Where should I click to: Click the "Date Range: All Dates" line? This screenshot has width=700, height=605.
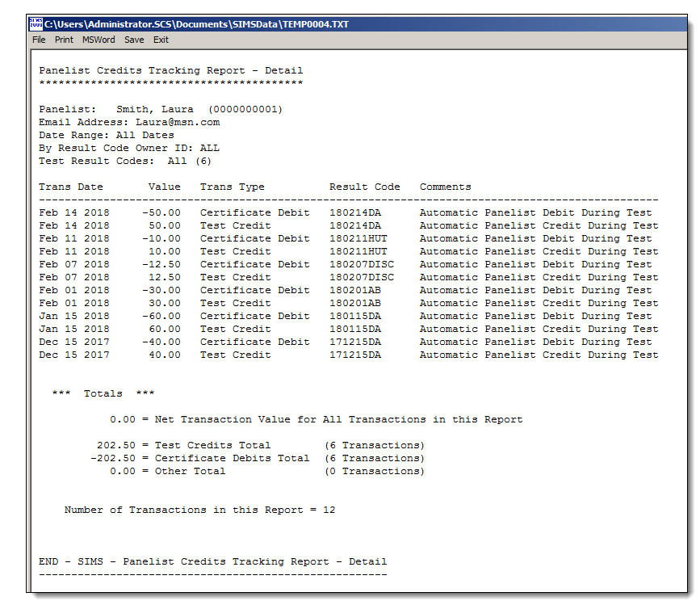click(107, 135)
